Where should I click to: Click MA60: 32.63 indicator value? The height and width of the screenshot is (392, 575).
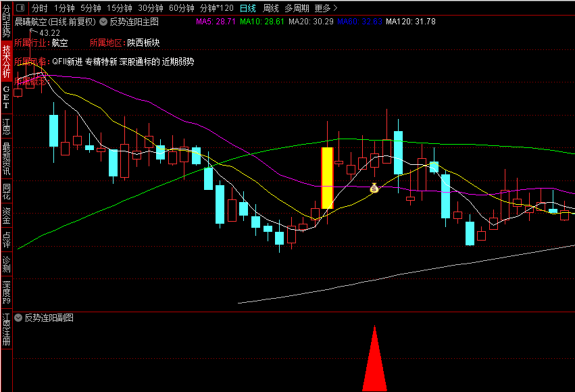tap(359, 22)
